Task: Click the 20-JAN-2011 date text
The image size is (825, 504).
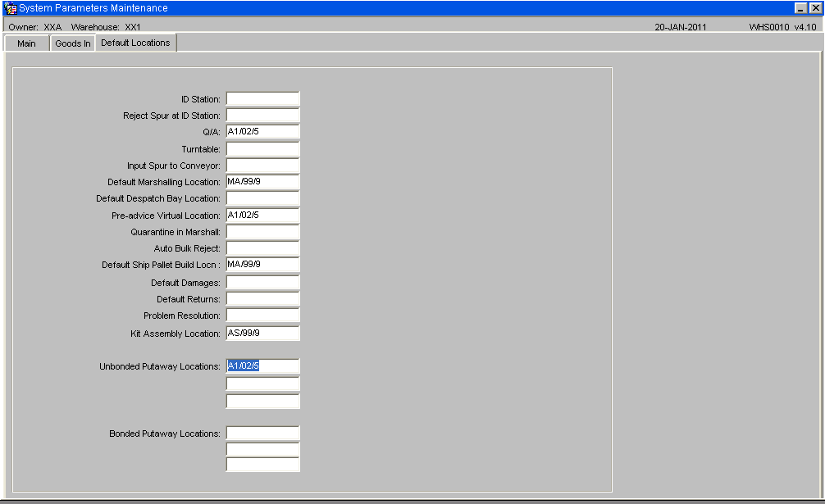Action: pyautogui.click(x=681, y=27)
